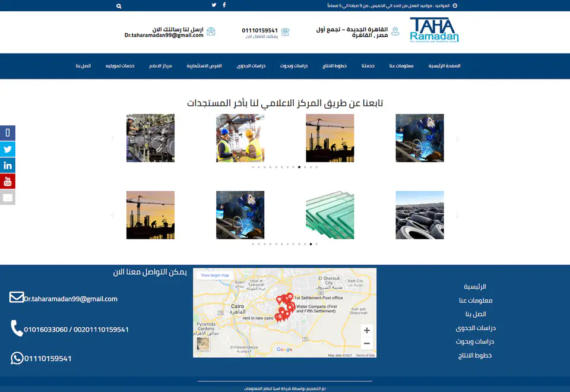The width and height of the screenshot is (570, 392).
Task: Follow the اتصل بنا link in the footer
Action: pyautogui.click(x=476, y=314)
